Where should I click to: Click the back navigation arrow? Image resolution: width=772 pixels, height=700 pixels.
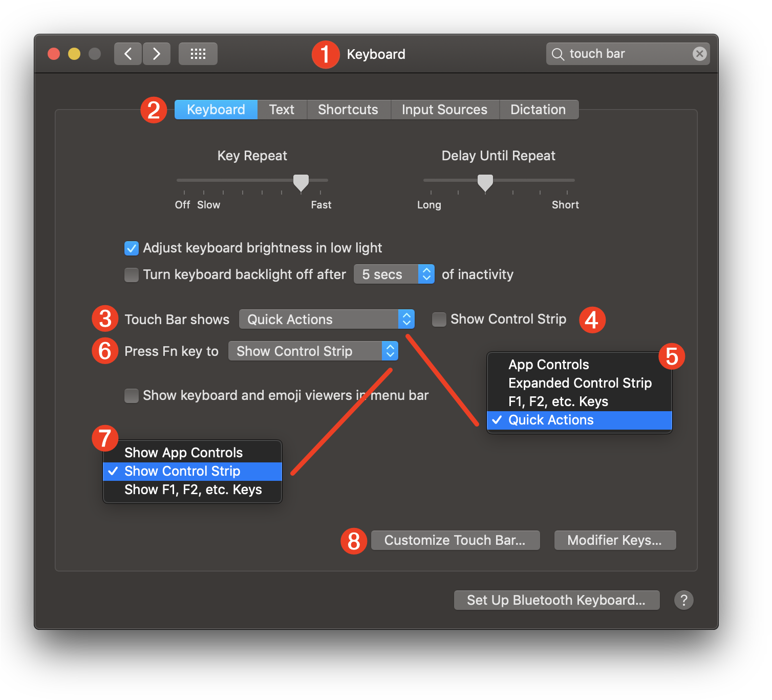pyautogui.click(x=127, y=53)
